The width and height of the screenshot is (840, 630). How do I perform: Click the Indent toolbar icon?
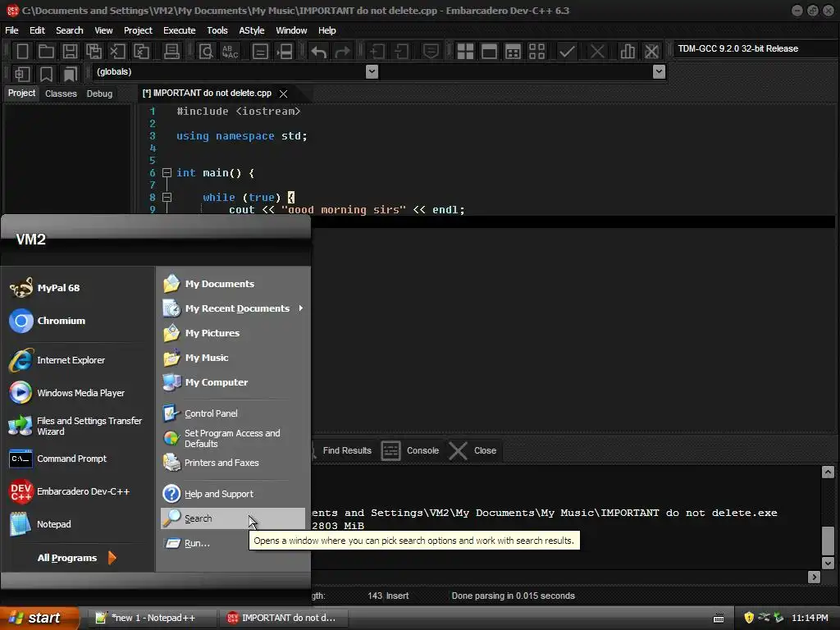[x=377, y=52]
